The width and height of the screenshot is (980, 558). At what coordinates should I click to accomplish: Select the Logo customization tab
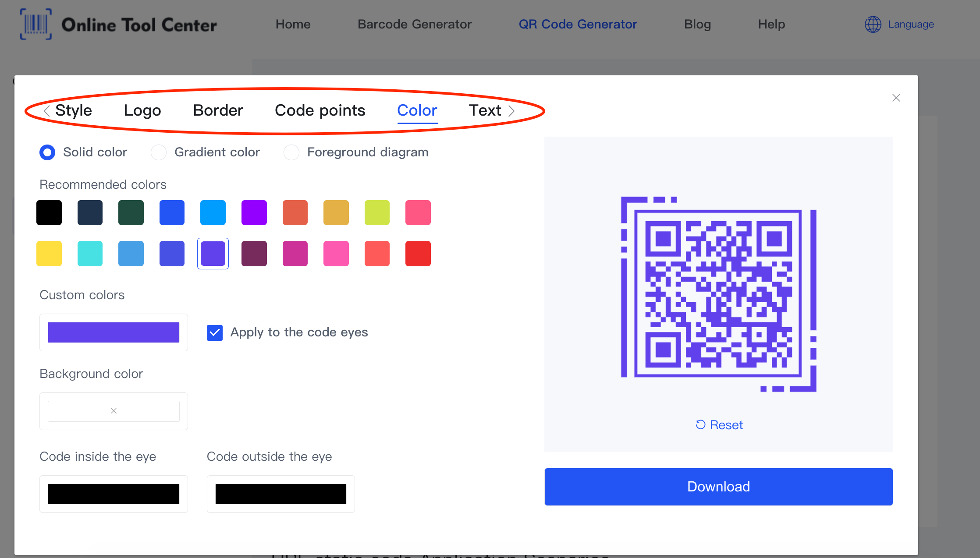tap(142, 109)
